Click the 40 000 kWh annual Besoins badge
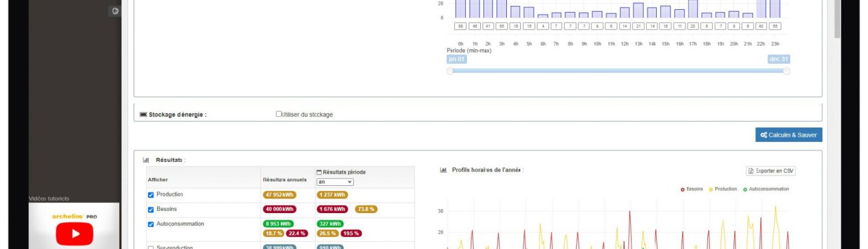The width and height of the screenshot is (868, 249). coord(279,210)
